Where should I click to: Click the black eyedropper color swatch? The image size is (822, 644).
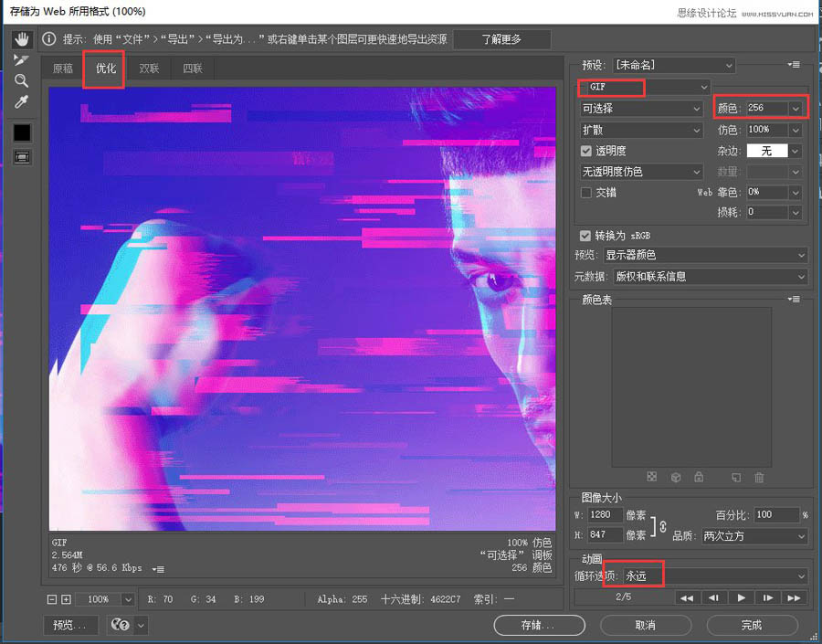pyautogui.click(x=22, y=132)
